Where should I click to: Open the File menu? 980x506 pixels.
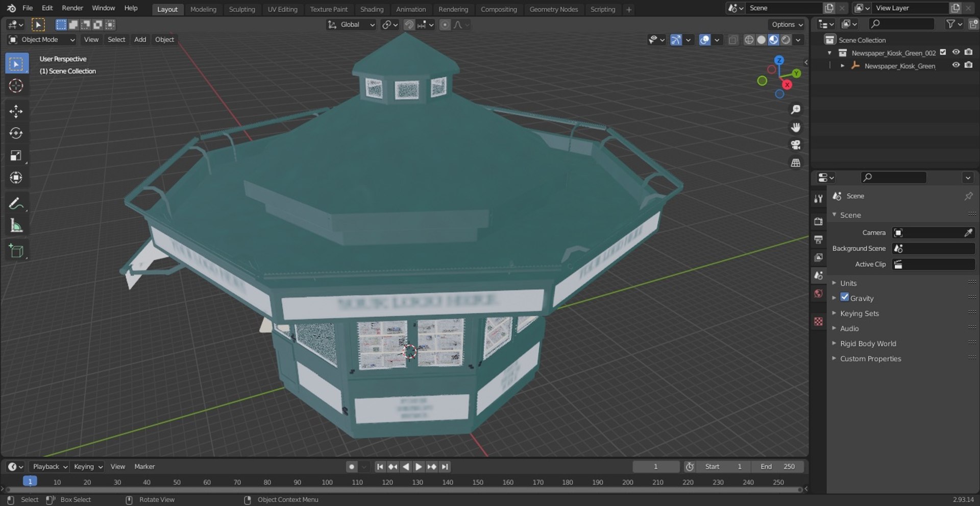point(28,8)
